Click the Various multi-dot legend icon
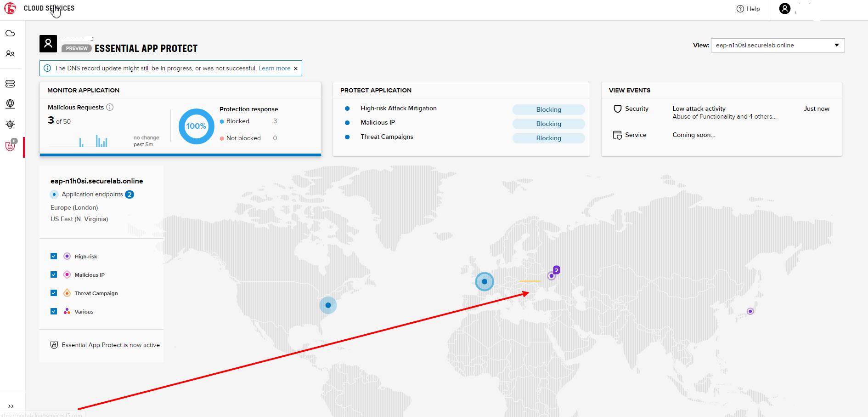This screenshot has height=417, width=868. pyautogui.click(x=67, y=311)
